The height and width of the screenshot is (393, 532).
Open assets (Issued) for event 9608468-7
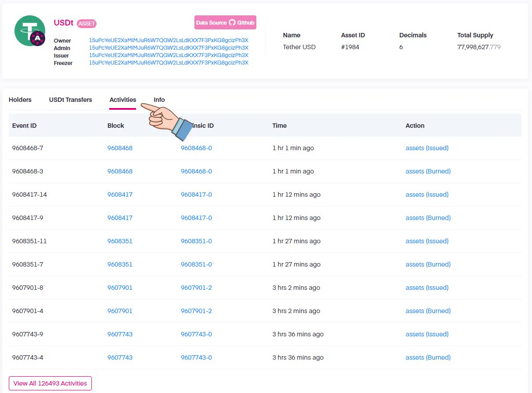click(x=427, y=148)
